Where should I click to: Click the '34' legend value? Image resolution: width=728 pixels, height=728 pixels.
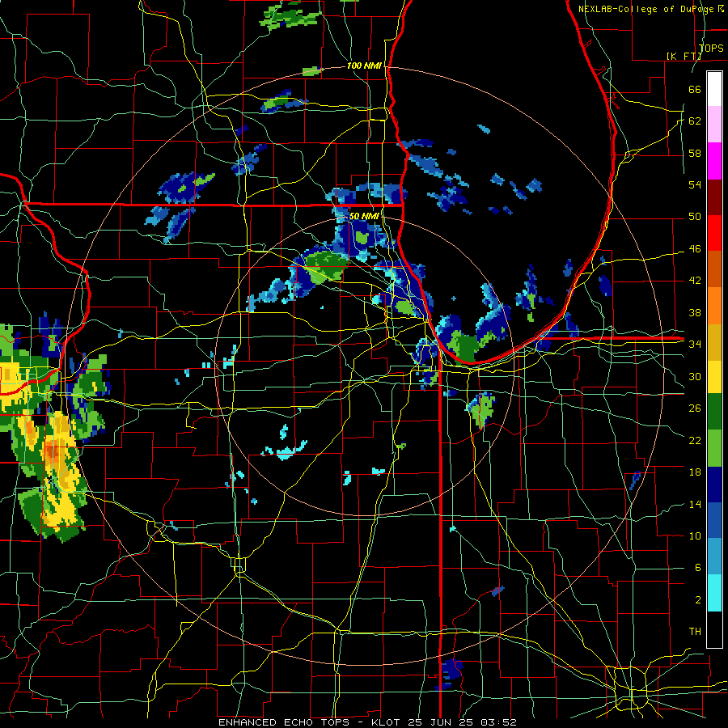695,344
